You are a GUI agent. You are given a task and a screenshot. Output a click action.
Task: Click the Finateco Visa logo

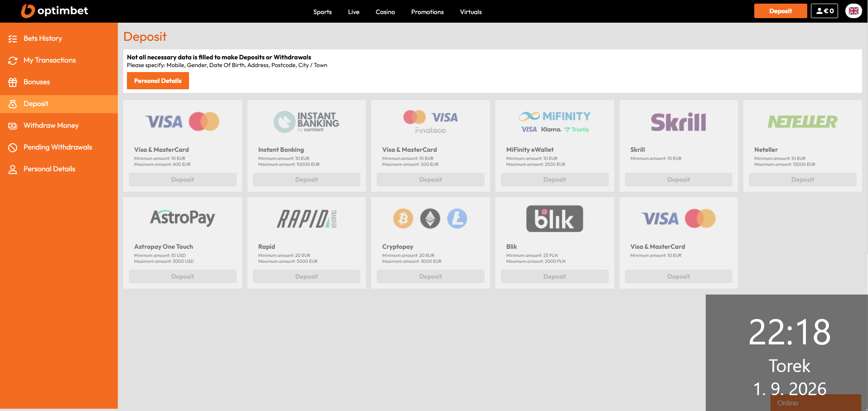point(431,121)
